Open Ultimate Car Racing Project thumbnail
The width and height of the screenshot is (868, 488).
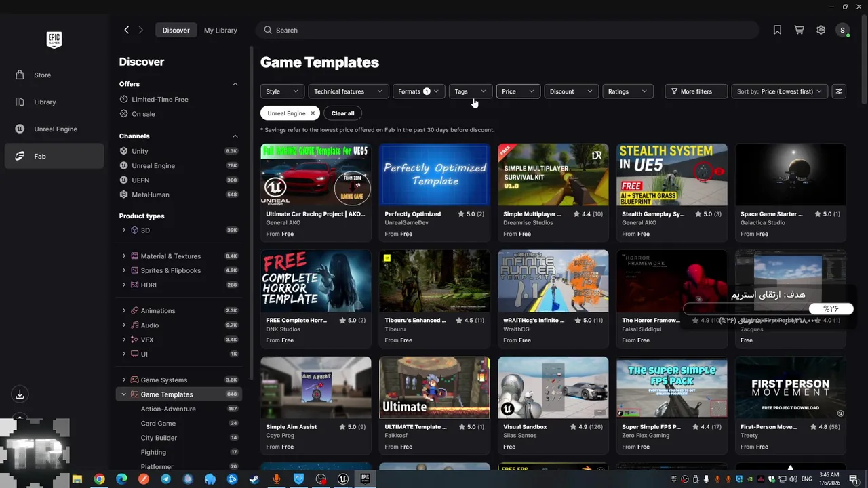(x=316, y=174)
